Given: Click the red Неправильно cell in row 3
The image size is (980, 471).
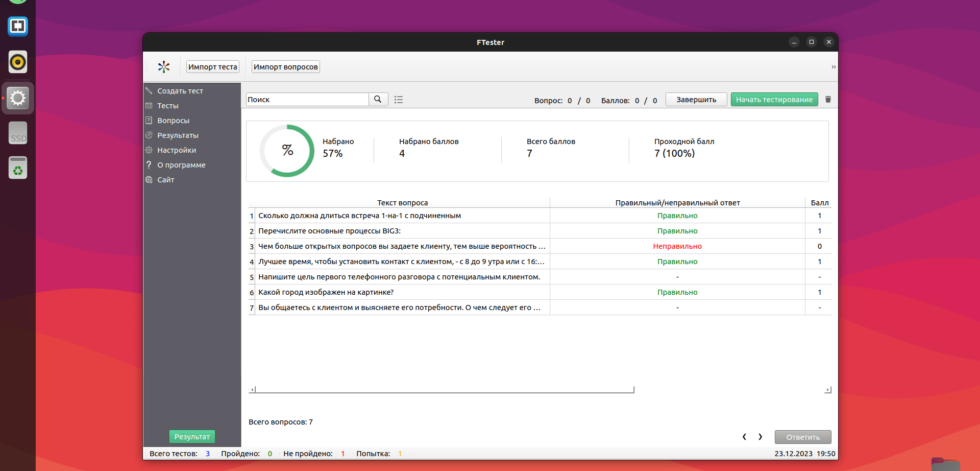Looking at the screenshot, I should (677, 246).
